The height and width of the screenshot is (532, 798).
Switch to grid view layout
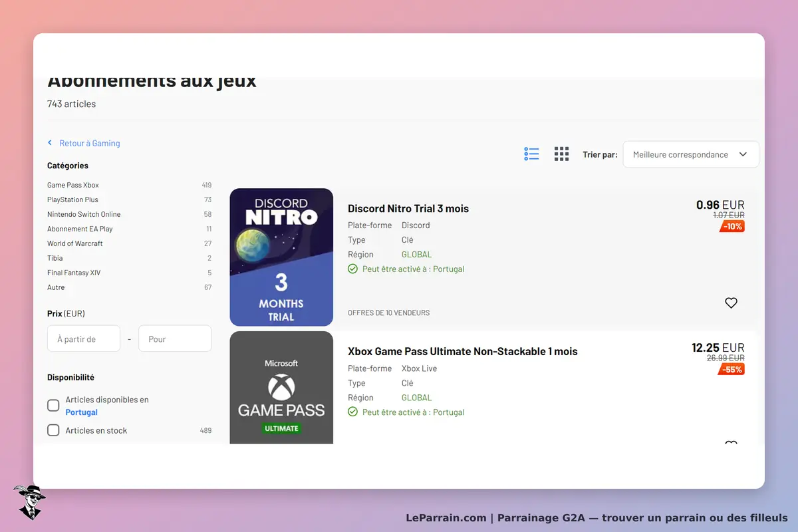(562, 154)
